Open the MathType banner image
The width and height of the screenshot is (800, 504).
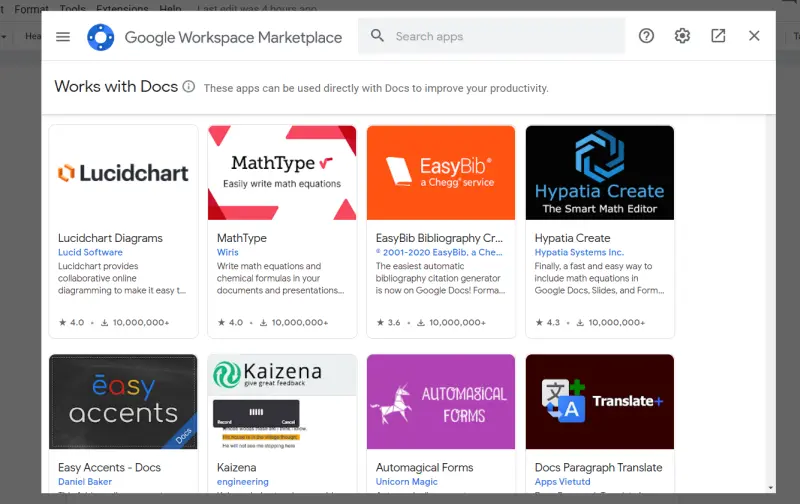tap(282, 173)
